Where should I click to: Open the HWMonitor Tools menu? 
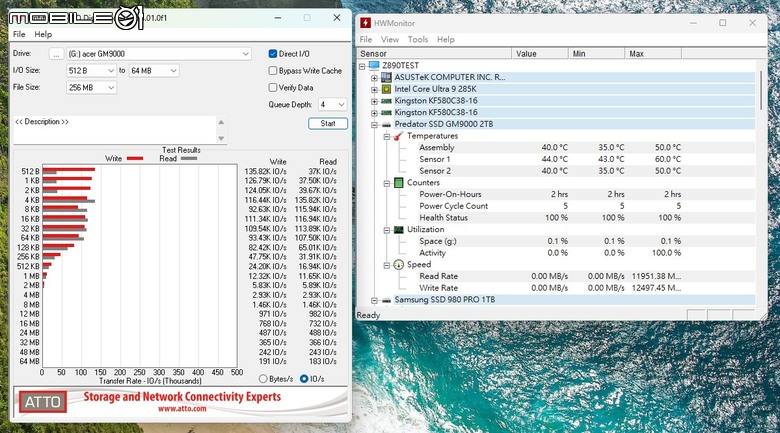[x=418, y=39]
